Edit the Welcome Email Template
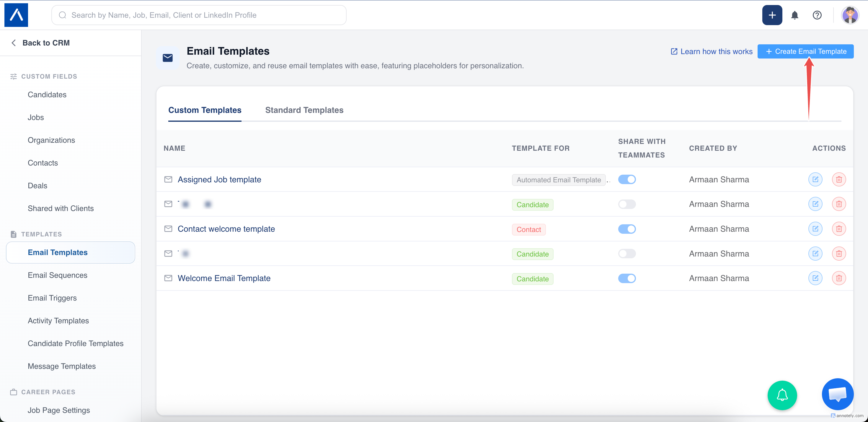868x422 pixels. 815,278
